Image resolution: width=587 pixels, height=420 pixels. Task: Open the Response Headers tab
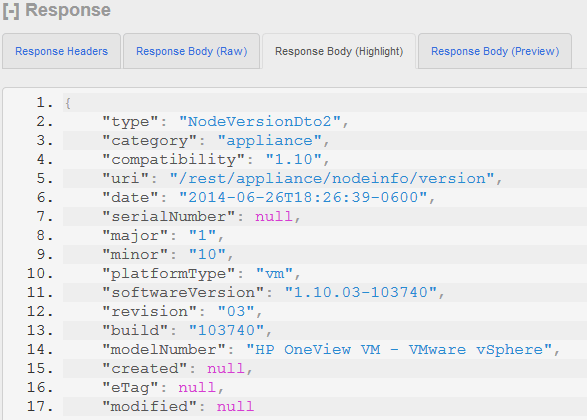61,51
